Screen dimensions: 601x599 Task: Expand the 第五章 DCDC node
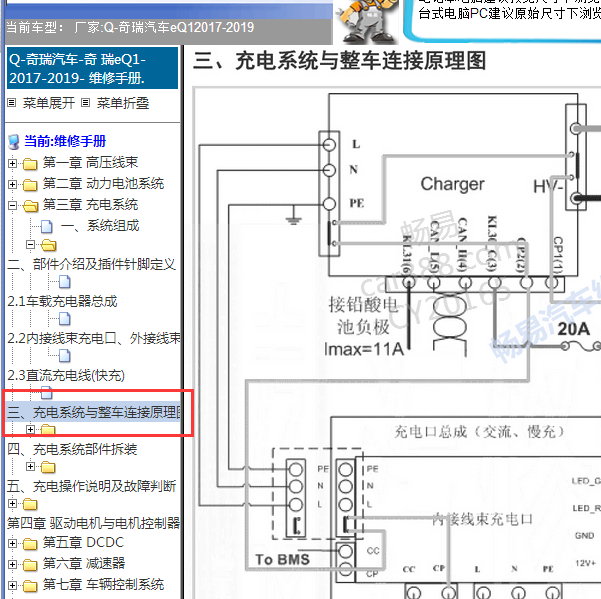(12, 543)
